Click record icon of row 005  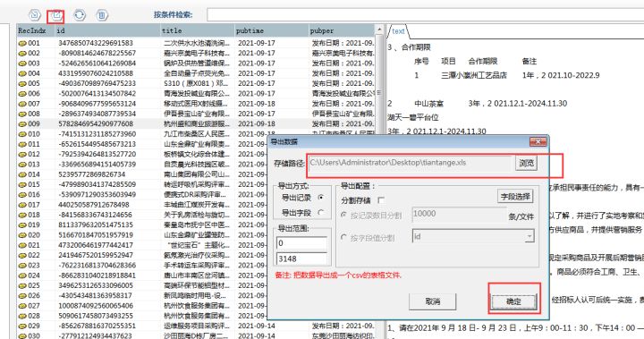(x=22, y=83)
